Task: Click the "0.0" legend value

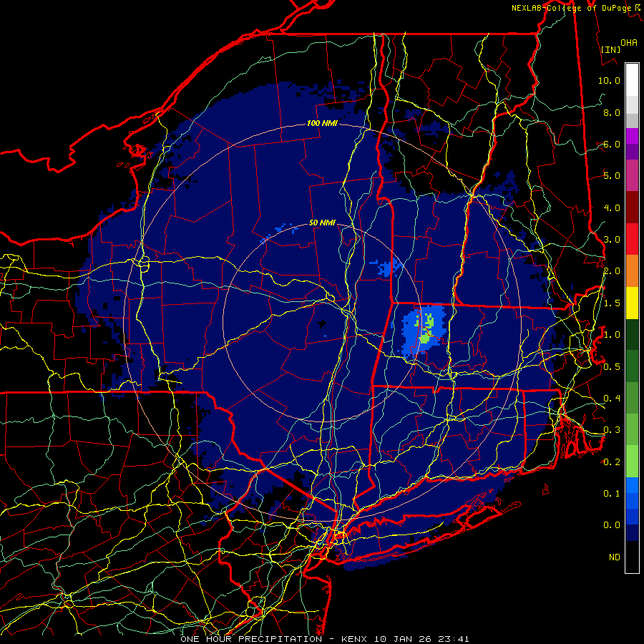Action: (612, 525)
